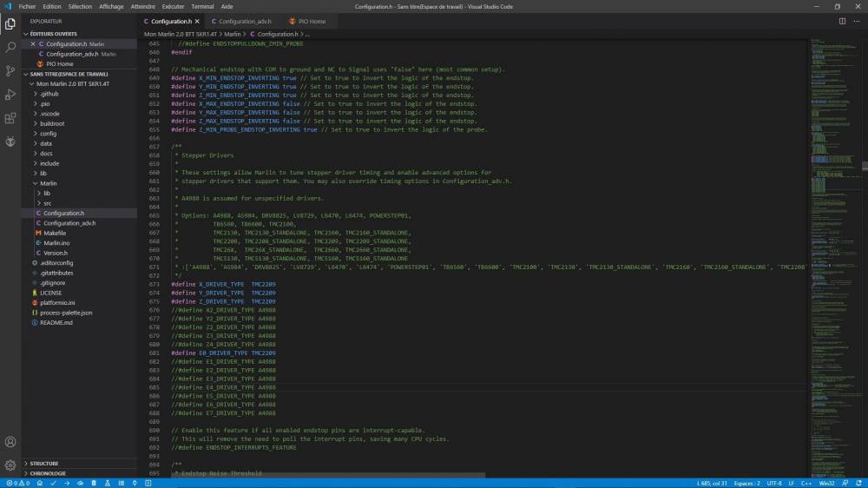Click the split editor icon
The height and width of the screenshot is (488, 868).
(842, 21)
